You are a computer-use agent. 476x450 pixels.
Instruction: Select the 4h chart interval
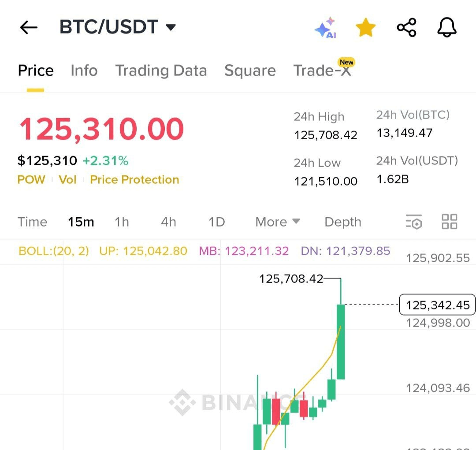click(168, 222)
